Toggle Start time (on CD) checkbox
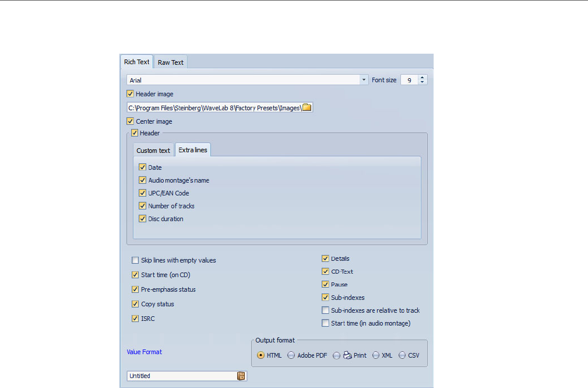 point(135,275)
